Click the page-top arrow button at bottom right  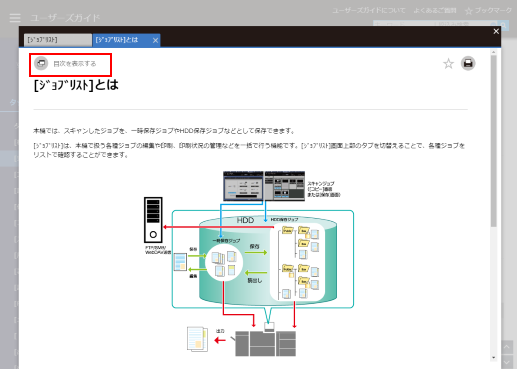(x=507, y=347)
